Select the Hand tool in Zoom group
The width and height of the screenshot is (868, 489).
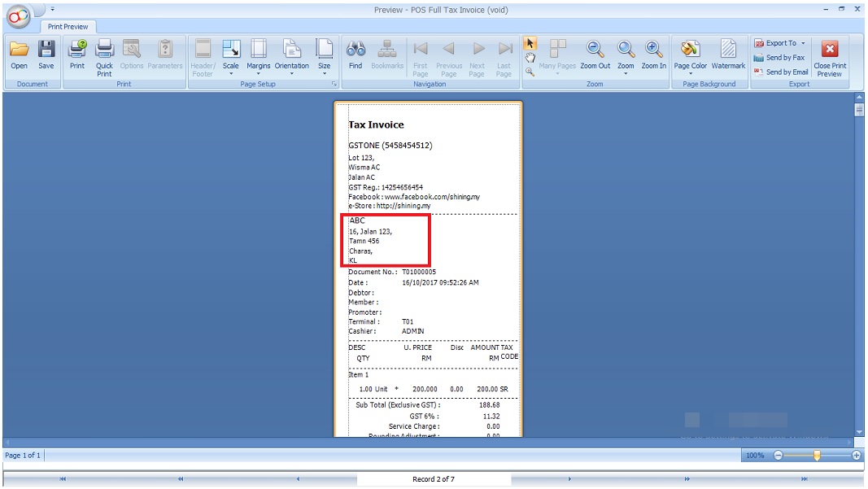pyautogui.click(x=530, y=58)
